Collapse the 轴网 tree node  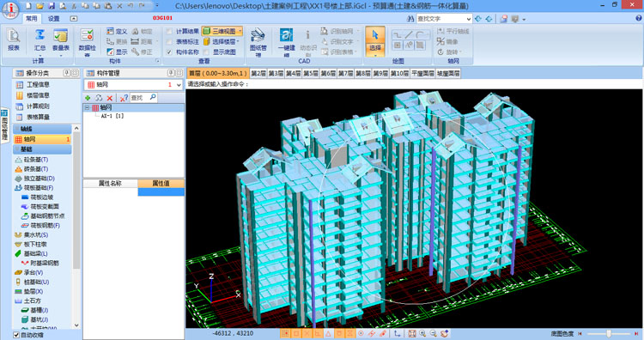(x=87, y=107)
